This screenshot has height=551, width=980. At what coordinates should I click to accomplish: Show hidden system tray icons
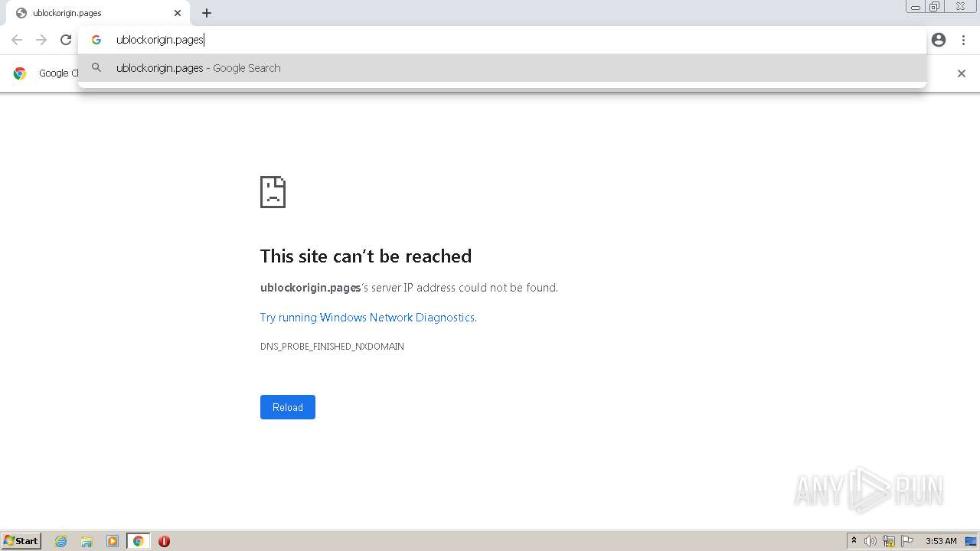[x=854, y=541]
